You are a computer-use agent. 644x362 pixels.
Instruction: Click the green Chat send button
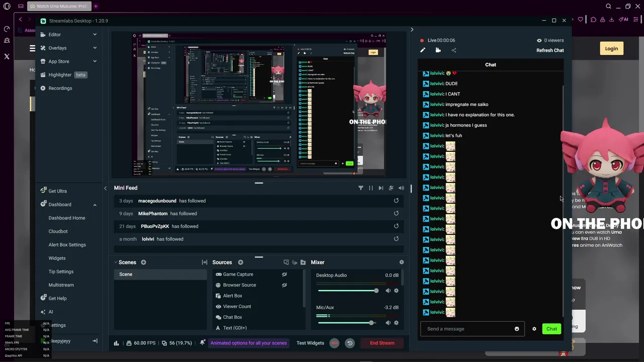[552, 329]
